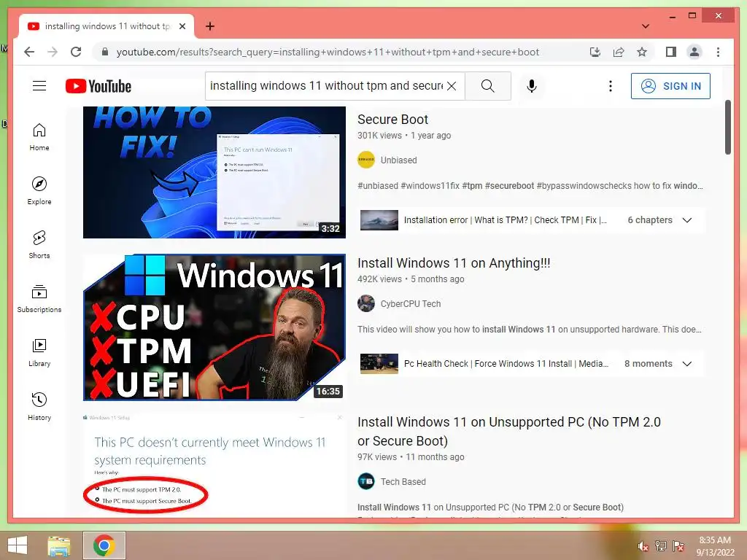The width and height of the screenshot is (747, 560).
Task: Open the Windows 11 CPU TPM UEFI thumbnail
Action: pyautogui.click(x=214, y=327)
